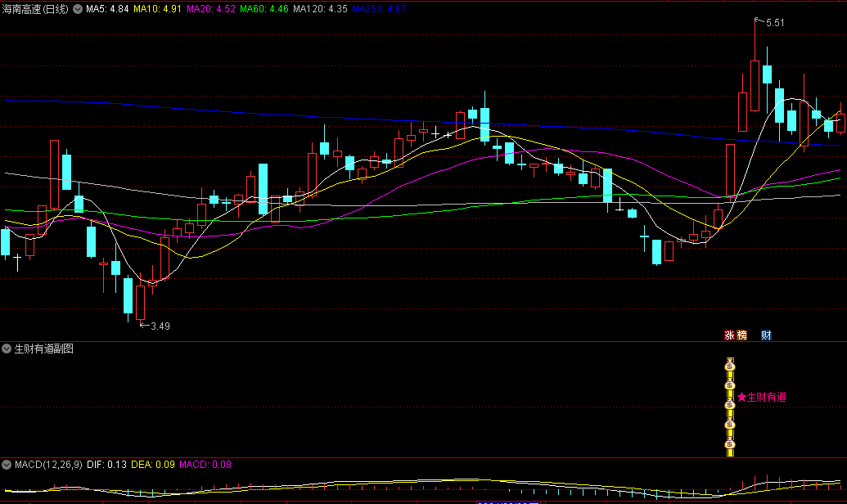Image resolution: width=847 pixels, height=504 pixels.
Task: Select the MA5: 4.84 legend value
Action: point(107,9)
